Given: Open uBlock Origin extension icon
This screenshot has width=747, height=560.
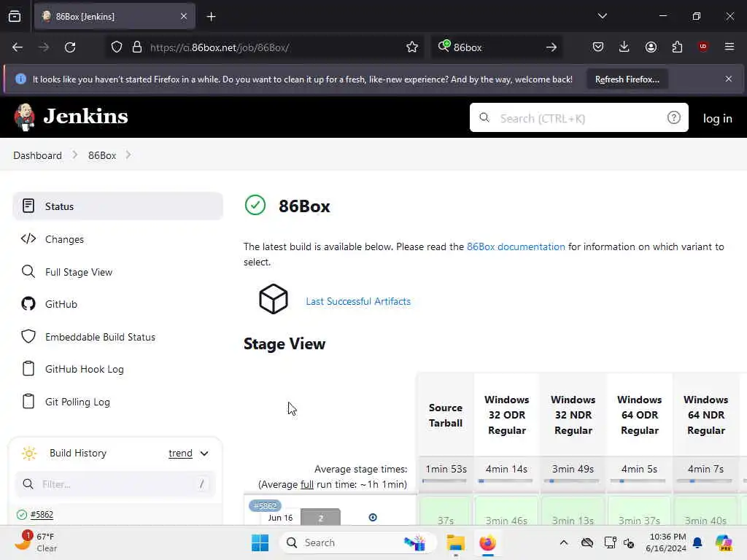Looking at the screenshot, I should (x=703, y=46).
